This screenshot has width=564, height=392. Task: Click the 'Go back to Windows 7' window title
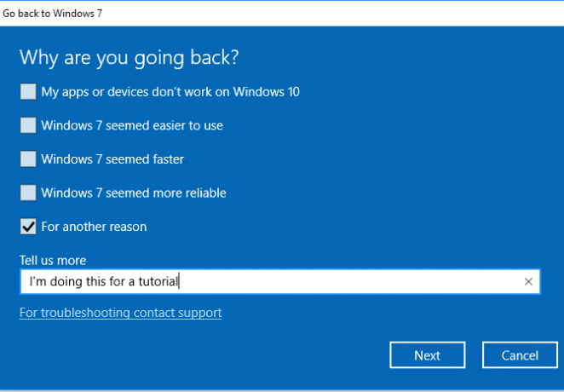(53, 14)
